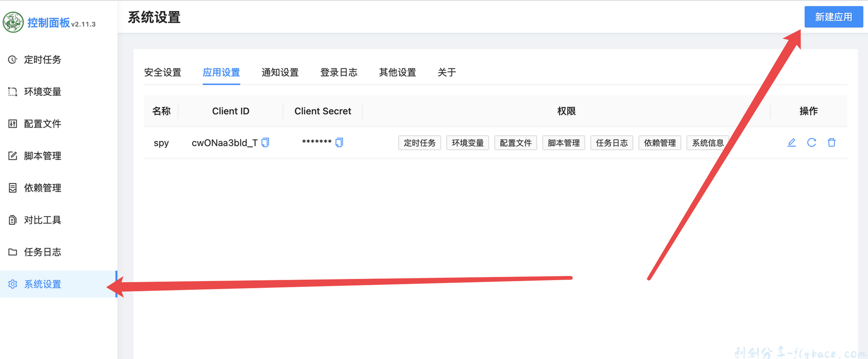Image resolution: width=868 pixels, height=359 pixels.
Task: Click the 新建应用 button
Action: pos(834,17)
